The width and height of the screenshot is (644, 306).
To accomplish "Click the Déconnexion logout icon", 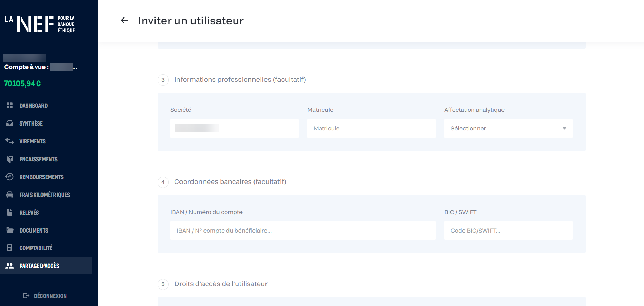I will click(26, 296).
